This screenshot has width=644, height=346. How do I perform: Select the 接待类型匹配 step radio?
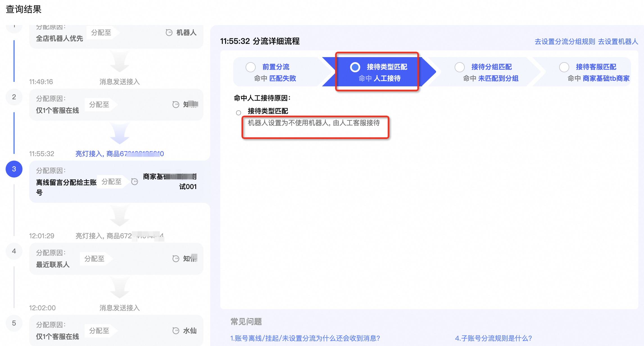click(x=355, y=67)
